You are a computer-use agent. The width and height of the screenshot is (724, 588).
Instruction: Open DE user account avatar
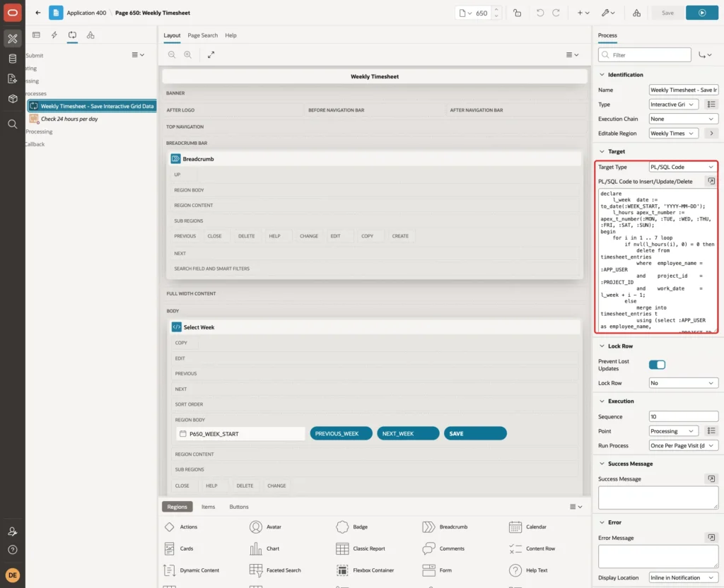click(x=13, y=575)
